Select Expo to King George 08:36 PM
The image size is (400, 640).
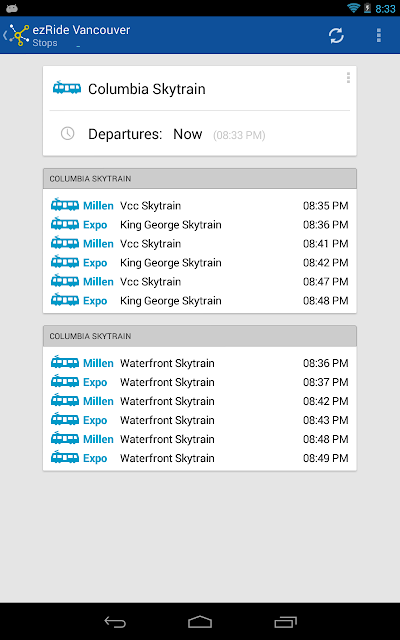pyautogui.click(x=200, y=224)
